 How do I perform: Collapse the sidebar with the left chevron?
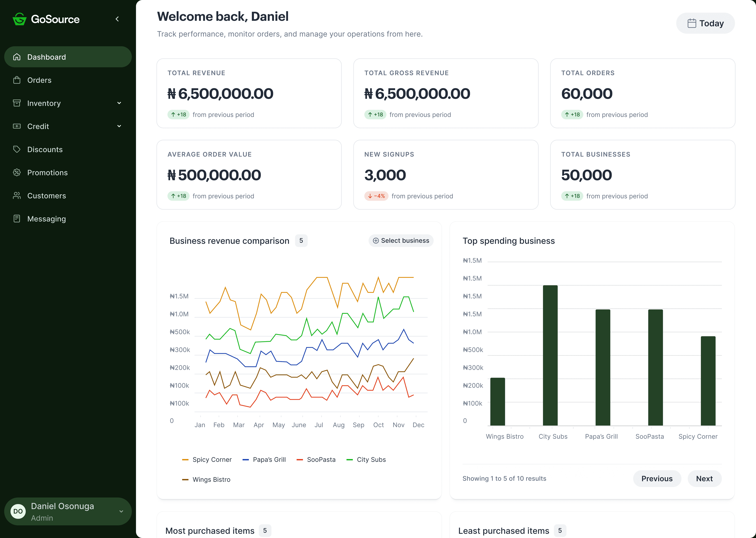tap(117, 19)
